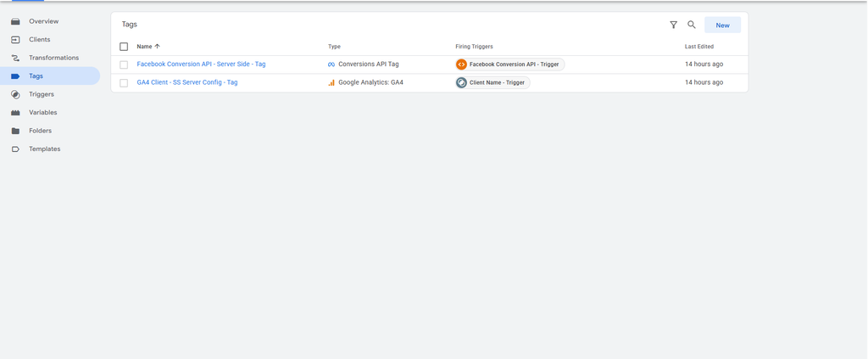The height and width of the screenshot is (359, 868).
Task: Select the Facebook Conversion API tag checkbox
Action: coord(124,65)
